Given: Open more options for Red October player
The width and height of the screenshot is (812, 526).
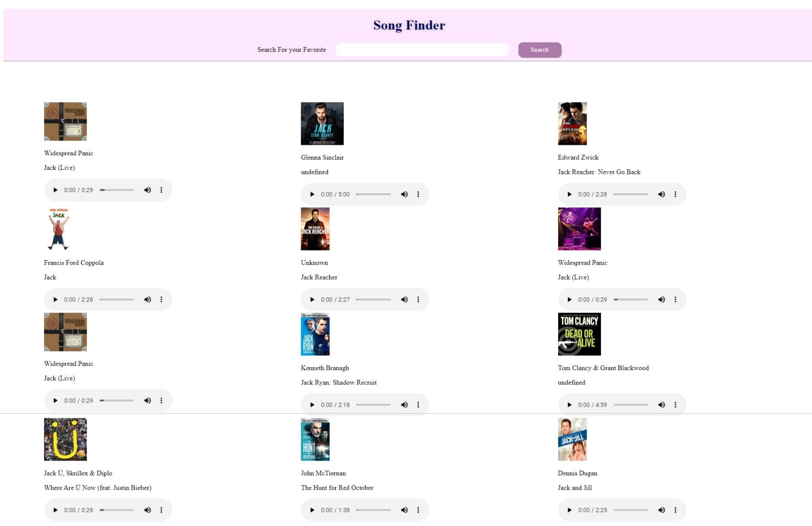Looking at the screenshot, I should [418, 510].
